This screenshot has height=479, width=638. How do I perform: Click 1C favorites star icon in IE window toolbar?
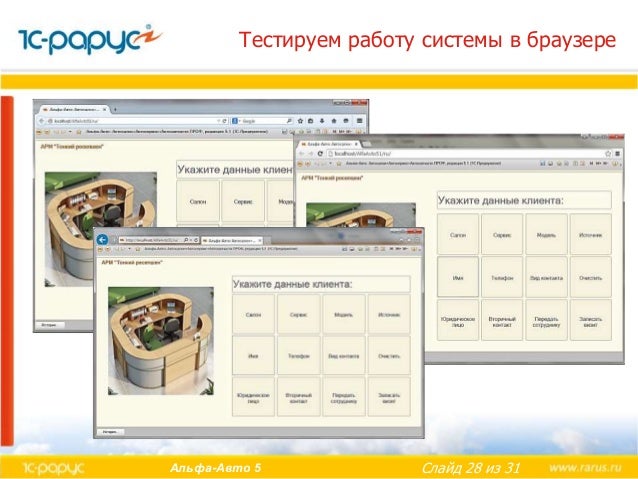(x=138, y=249)
